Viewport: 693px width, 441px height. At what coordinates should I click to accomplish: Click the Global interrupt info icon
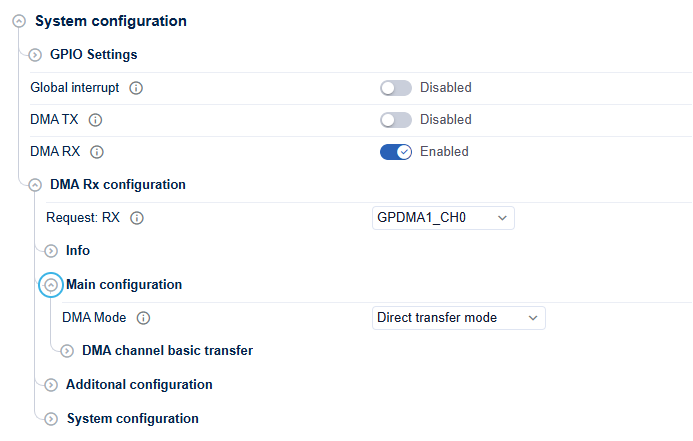point(136,88)
